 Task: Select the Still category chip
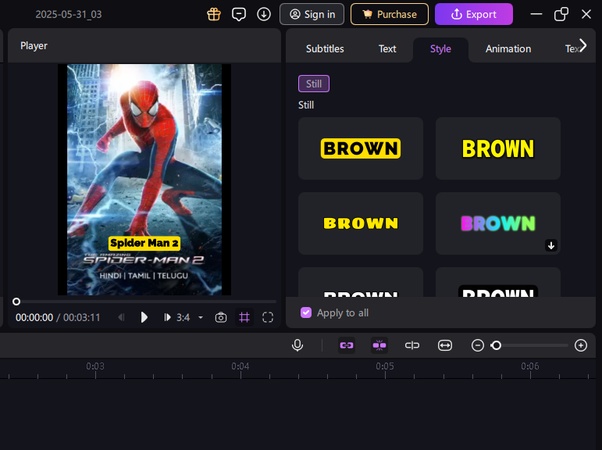[x=314, y=84]
